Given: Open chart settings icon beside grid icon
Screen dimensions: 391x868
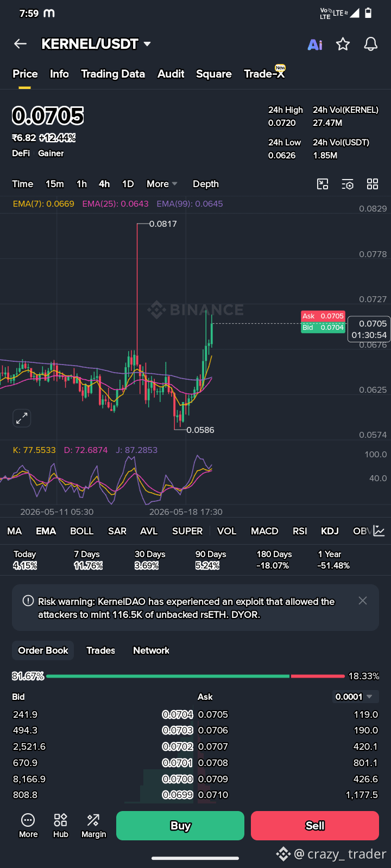Looking at the screenshot, I should (x=348, y=184).
